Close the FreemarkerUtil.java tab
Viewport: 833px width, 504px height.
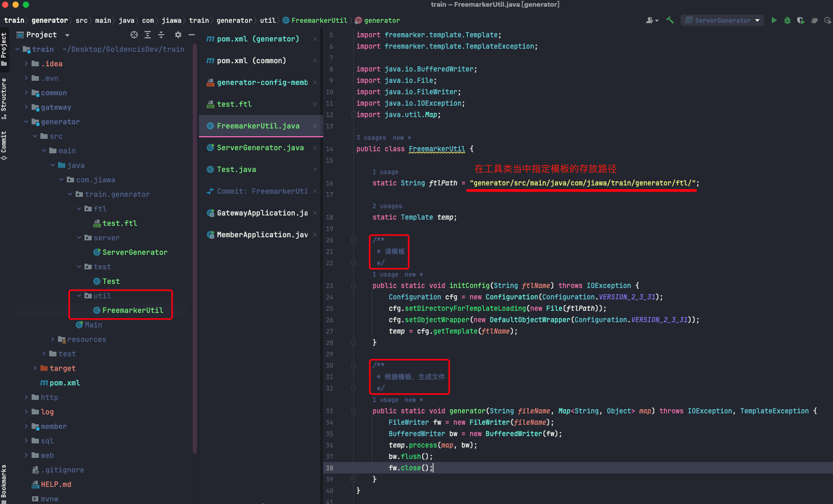[315, 126]
